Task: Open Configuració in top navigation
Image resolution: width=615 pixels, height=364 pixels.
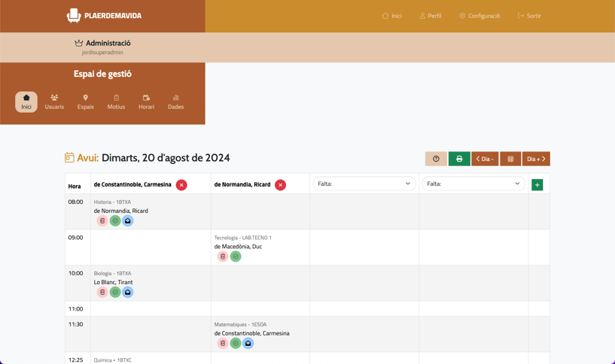Action: 480,16
